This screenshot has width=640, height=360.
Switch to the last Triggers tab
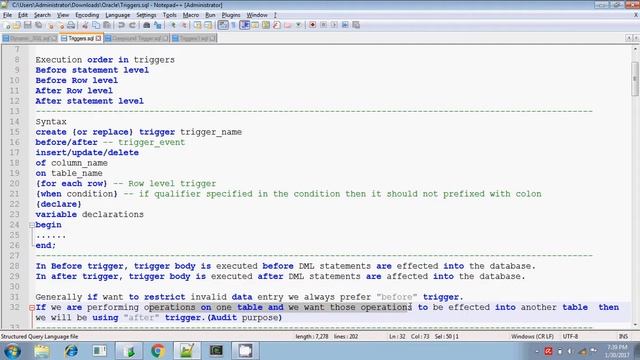click(194, 38)
